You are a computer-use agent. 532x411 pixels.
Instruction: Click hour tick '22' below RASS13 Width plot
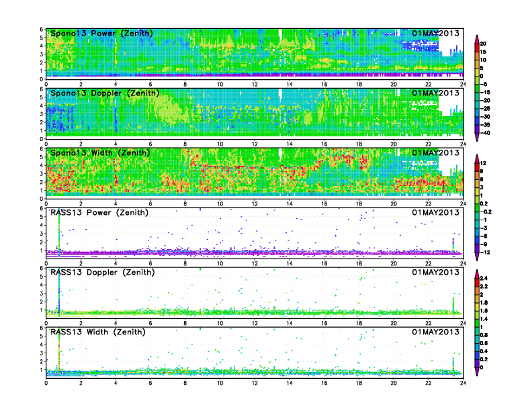pos(429,383)
